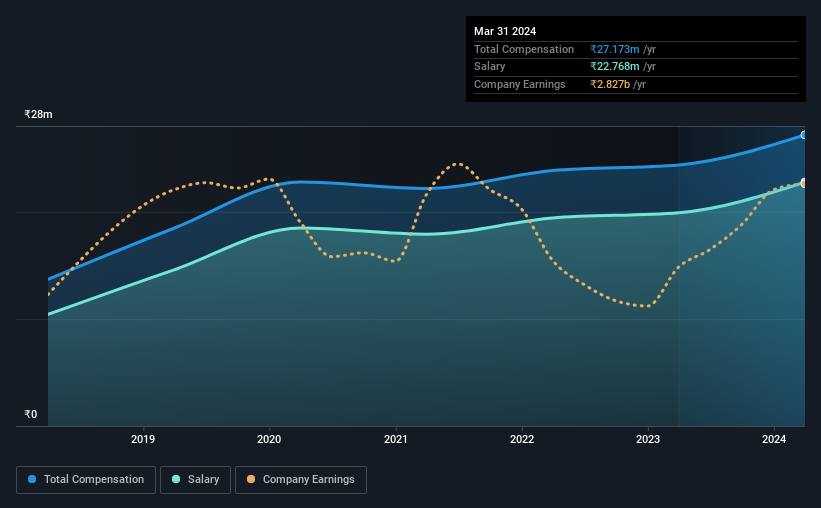This screenshot has height=508, width=821.
Task: Click the 2024 x-axis label
Action: [x=774, y=439]
